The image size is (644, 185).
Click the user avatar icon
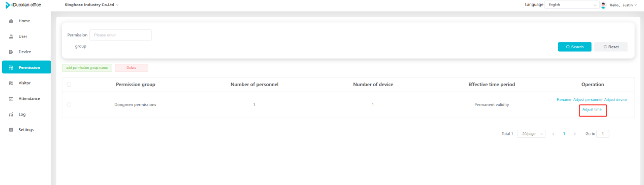[603, 5]
